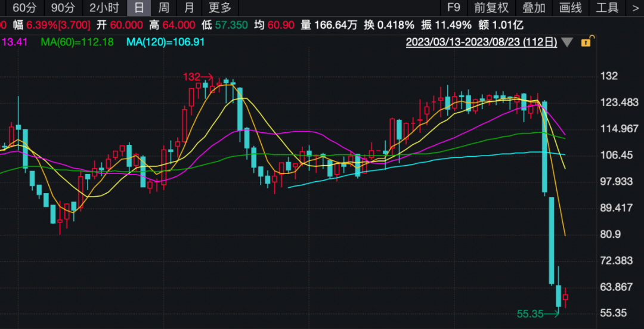The width and height of the screenshot is (644, 329).
Task: Expand toolbar with the > arrow
Action: (635, 7)
